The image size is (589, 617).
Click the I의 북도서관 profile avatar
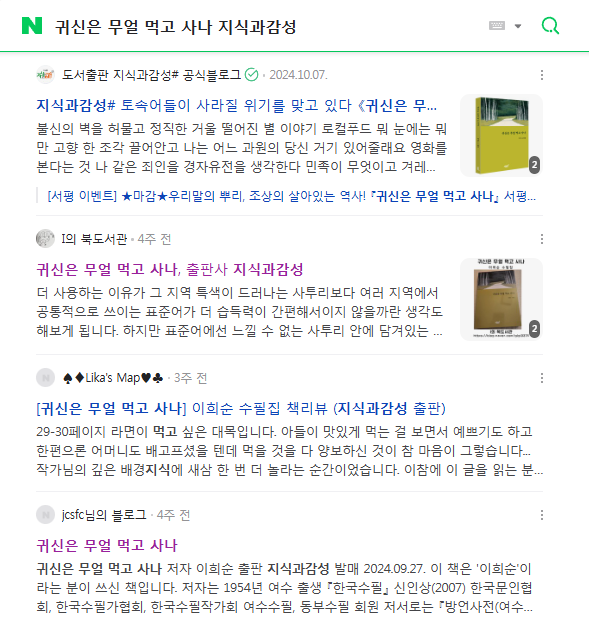(45, 239)
